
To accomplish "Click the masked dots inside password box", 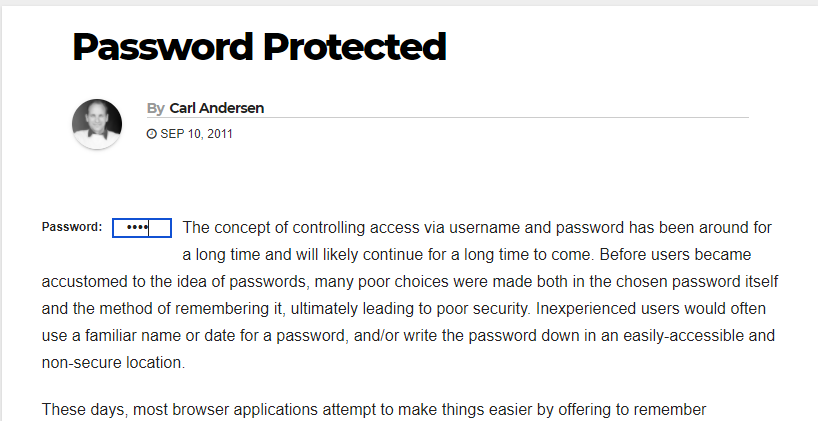I will (x=138, y=227).
